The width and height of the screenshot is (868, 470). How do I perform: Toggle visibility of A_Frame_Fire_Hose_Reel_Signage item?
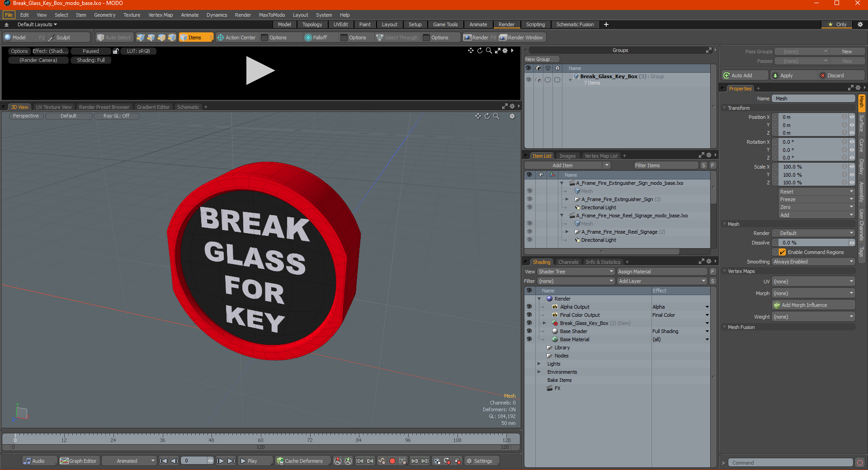point(529,232)
